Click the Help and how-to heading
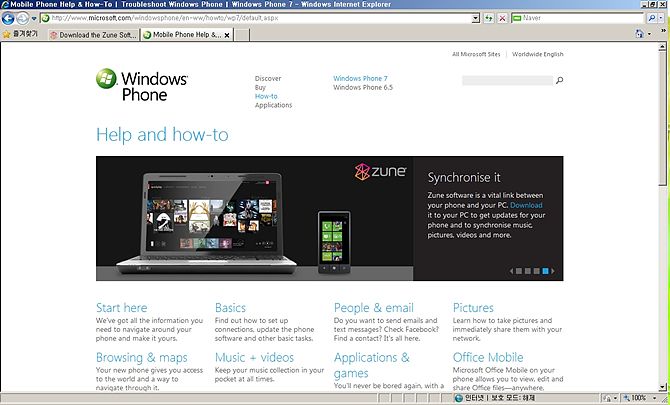670x405 pixels. pos(162,135)
